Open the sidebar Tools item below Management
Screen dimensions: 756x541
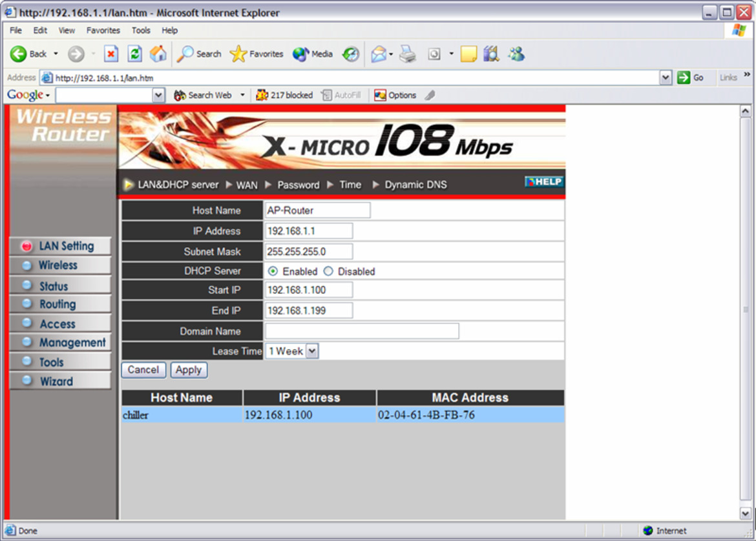(x=60, y=362)
